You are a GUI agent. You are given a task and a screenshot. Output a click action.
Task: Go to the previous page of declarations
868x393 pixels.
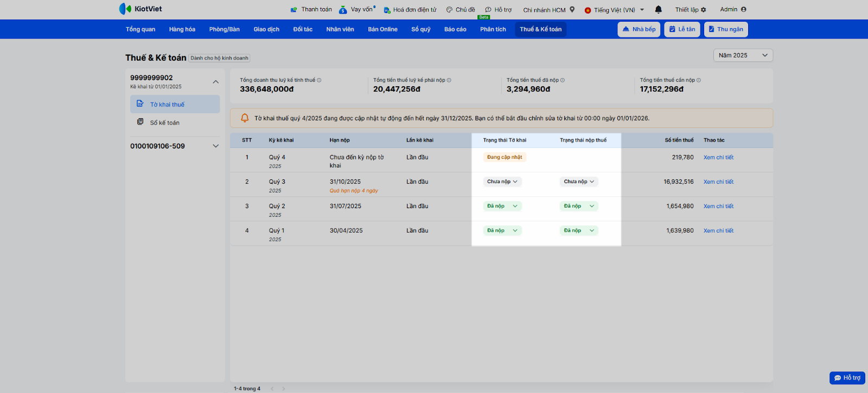[x=272, y=389]
